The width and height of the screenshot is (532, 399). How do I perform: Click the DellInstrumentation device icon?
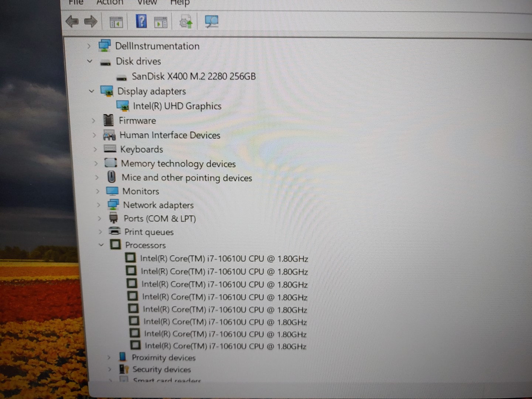point(105,46)
